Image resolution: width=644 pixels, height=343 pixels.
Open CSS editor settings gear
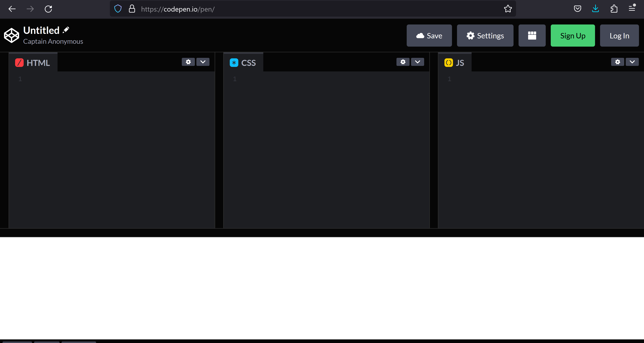pos(403,62)
